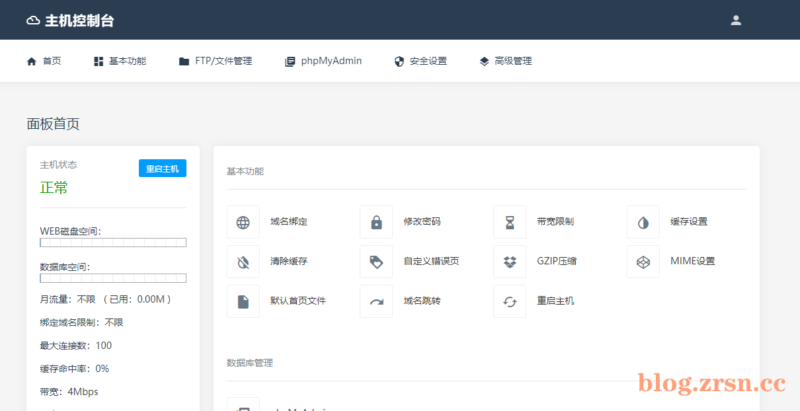Open the half-circle icon for 缓存设置
This screenshot has height=411, width=800.
pos(643,222)
